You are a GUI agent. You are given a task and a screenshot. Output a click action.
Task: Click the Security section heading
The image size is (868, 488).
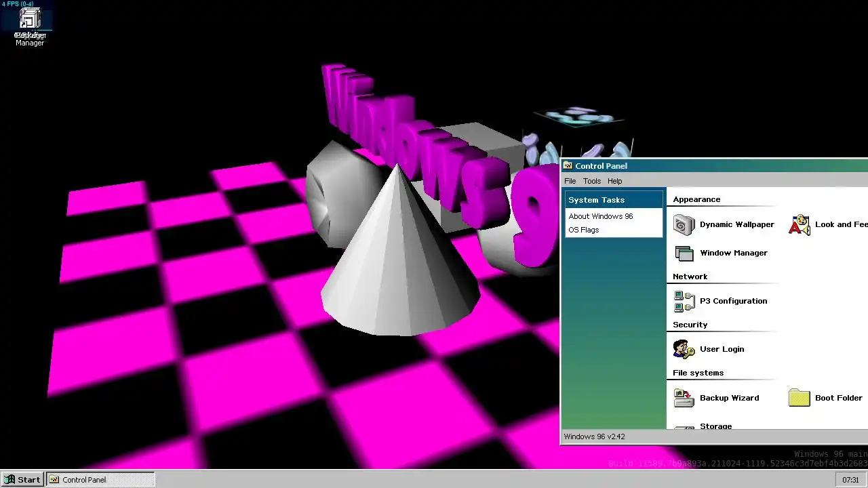690,325
